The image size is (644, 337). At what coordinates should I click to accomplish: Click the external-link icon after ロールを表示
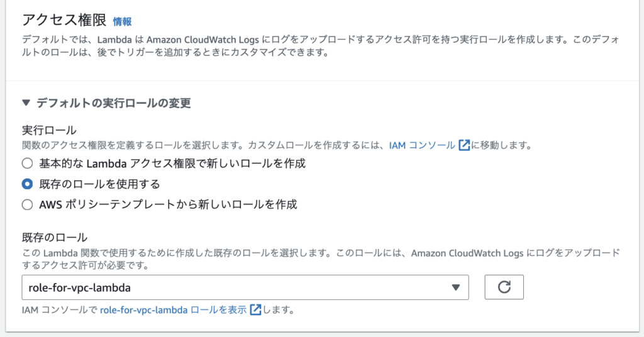pos(255,309)
